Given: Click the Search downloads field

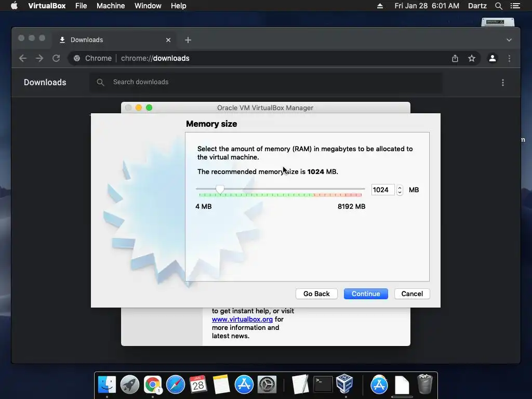Looking at the screenshot, I should coord(265,82).
